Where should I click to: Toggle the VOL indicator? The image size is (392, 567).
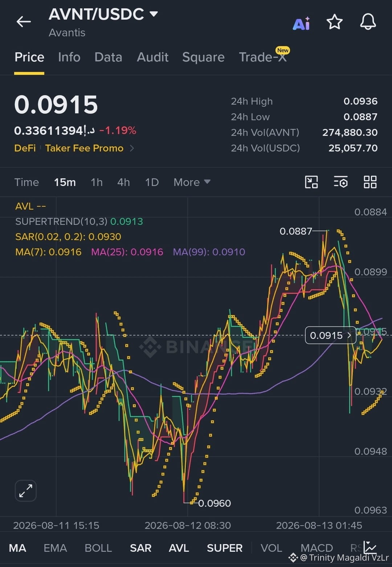(x=271, y=548)
